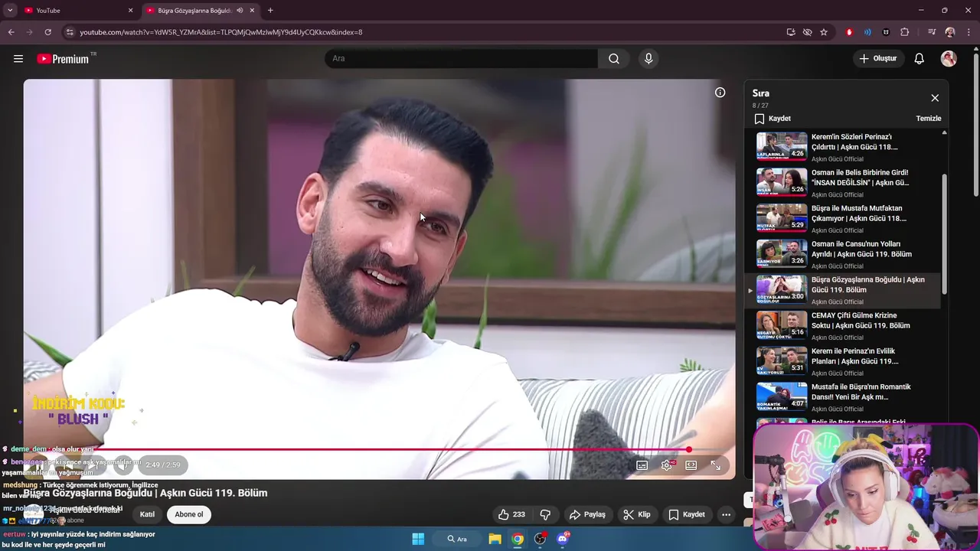This screenshot has height=551, width=980.
Task: Install app icon in address bar
Action: 791,32
